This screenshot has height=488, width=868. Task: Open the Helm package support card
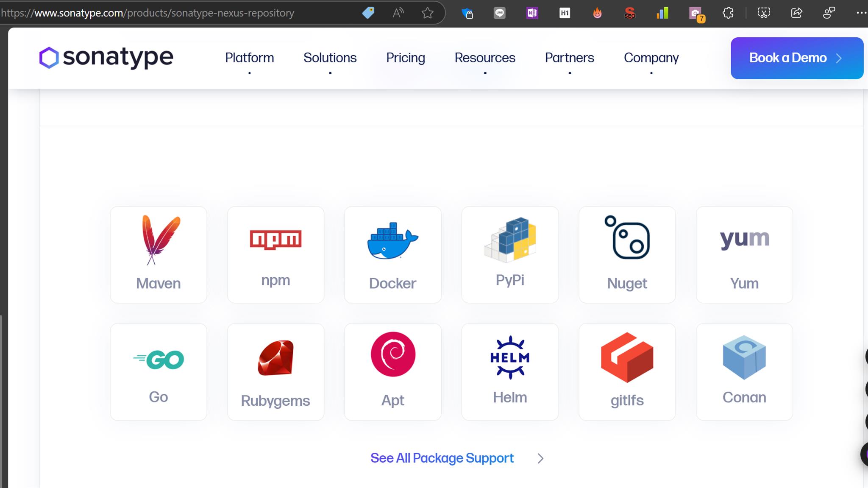[510, 371]
